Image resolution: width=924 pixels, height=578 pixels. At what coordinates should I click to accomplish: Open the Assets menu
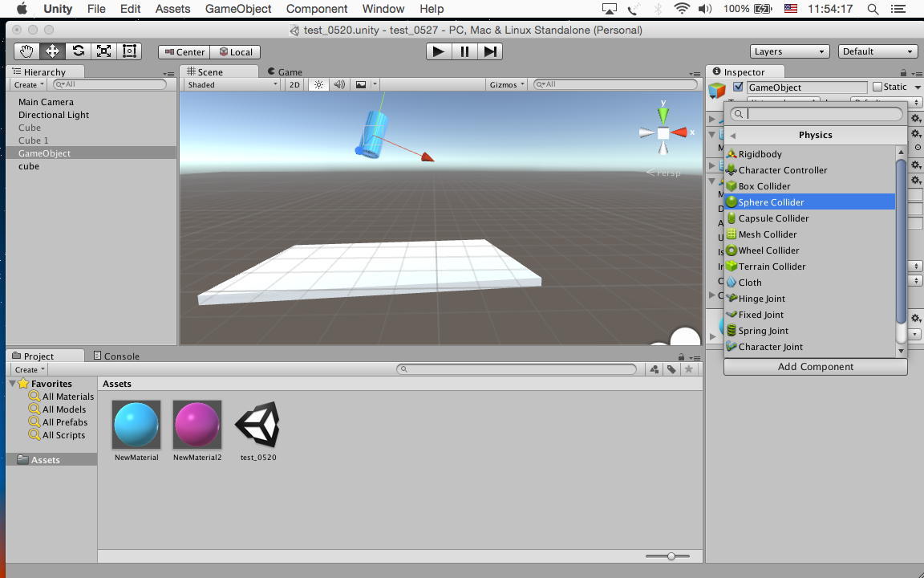(x=172, y=9)
